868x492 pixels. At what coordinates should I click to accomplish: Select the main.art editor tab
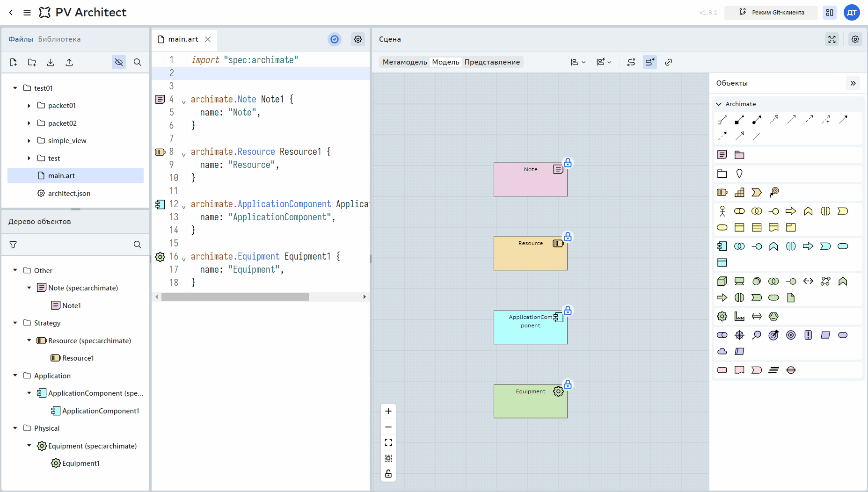coord(183,39)
